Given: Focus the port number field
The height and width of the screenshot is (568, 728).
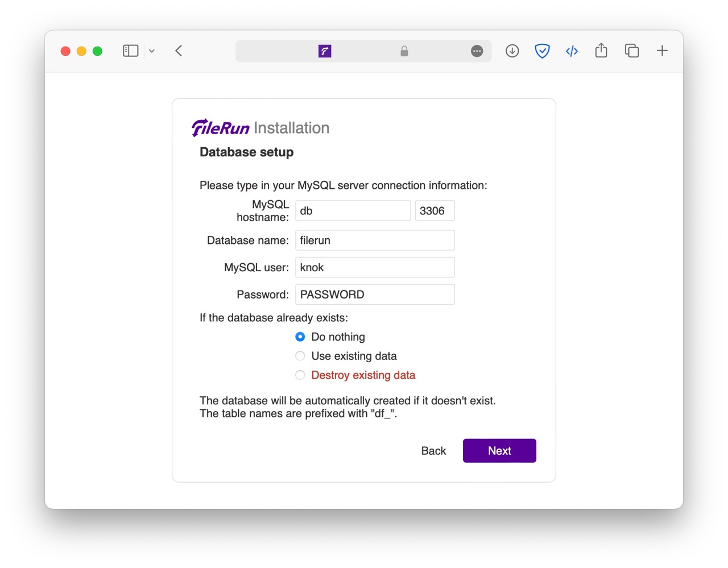Looking at the screenshot, I should [x=435, y=211].
